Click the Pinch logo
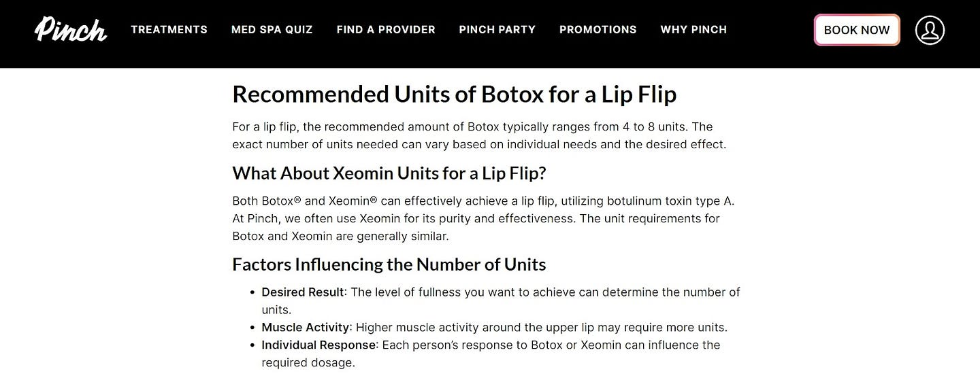 click(71, 29)
